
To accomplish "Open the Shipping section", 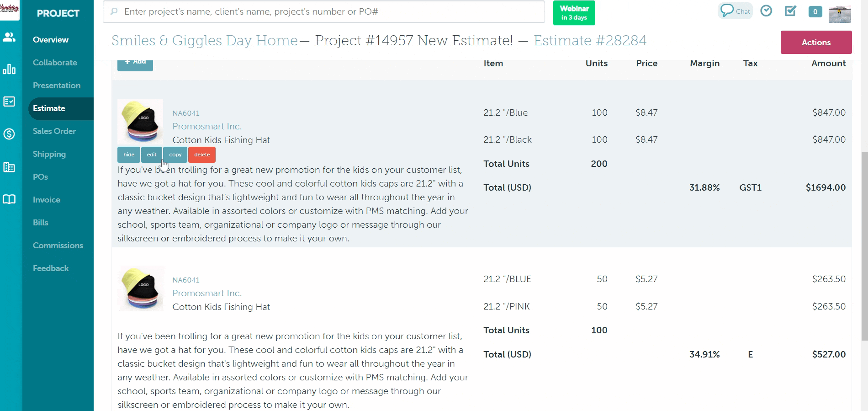I will pyautogui.click(x=49, y=154).
